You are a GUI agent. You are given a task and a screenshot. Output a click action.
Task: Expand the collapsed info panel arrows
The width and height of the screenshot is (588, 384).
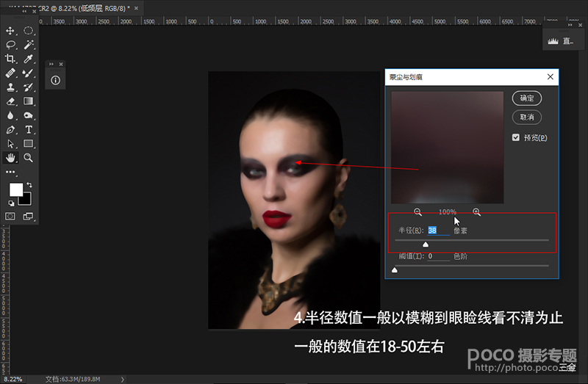(53, 65)
